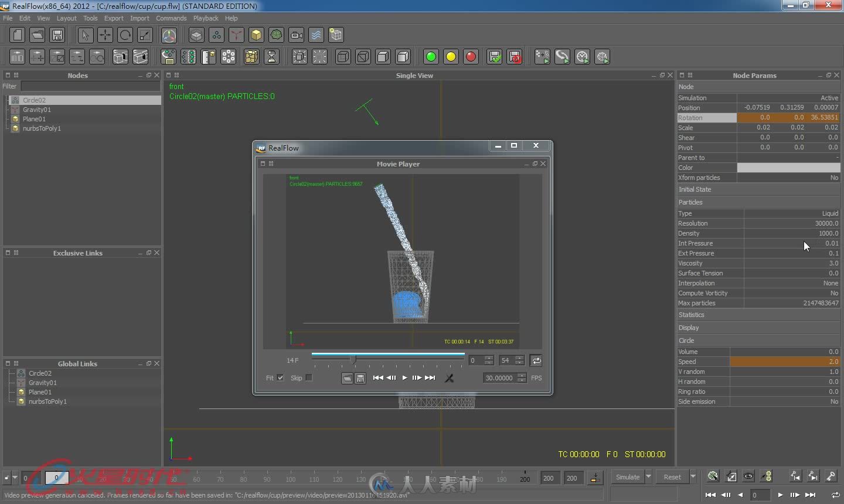This screenshot has width=844, height=504.
Task: Open the File menu
Action: click(x=8, y=18)
